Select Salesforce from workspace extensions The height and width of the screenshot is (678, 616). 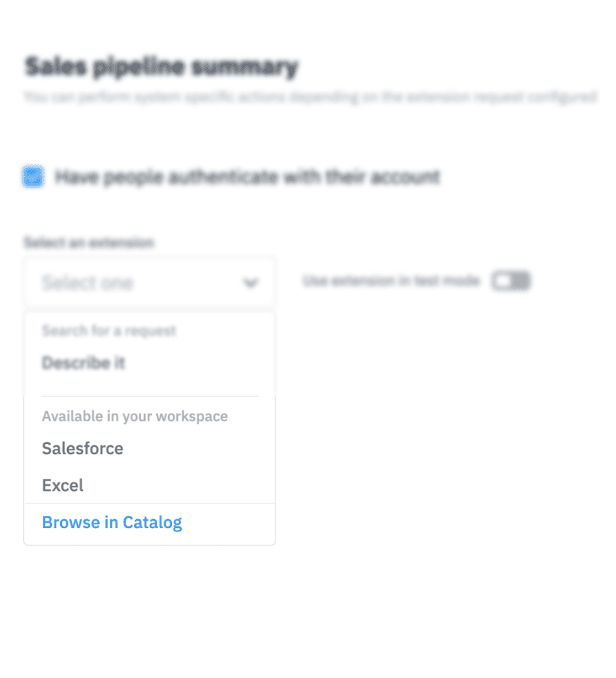[x=83, y=449]
